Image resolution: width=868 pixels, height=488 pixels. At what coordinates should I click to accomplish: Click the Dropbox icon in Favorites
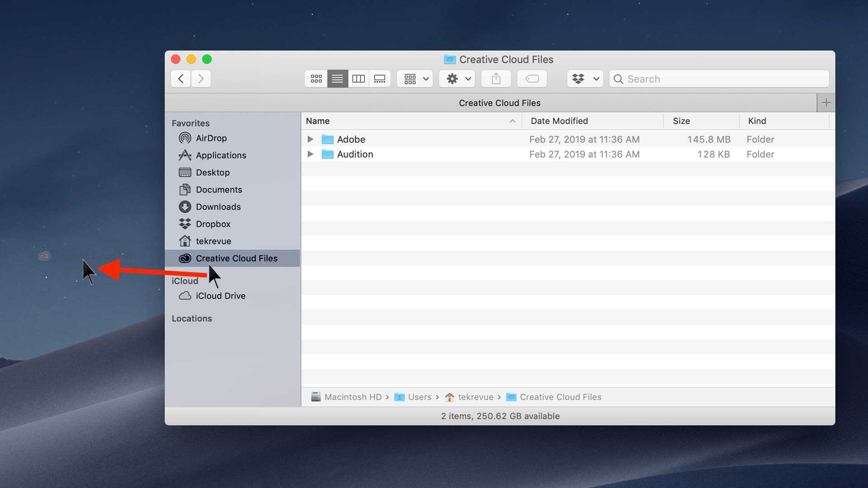(185, 224)
